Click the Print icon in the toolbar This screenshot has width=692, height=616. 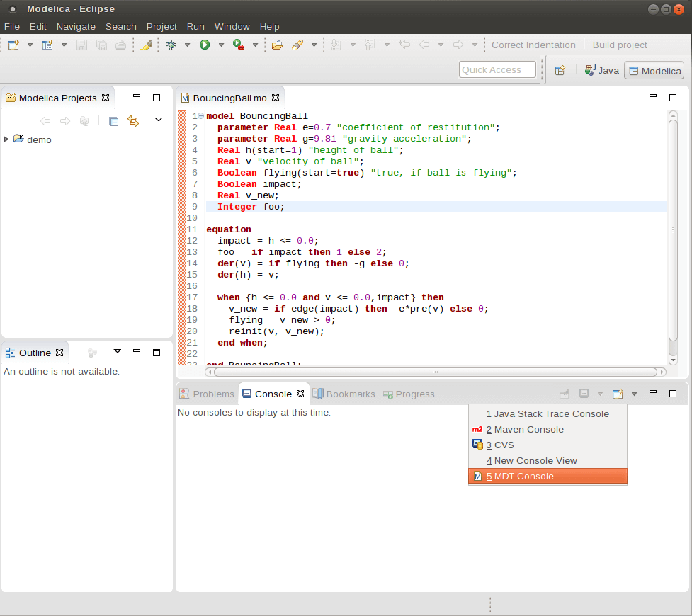point(120,44)
